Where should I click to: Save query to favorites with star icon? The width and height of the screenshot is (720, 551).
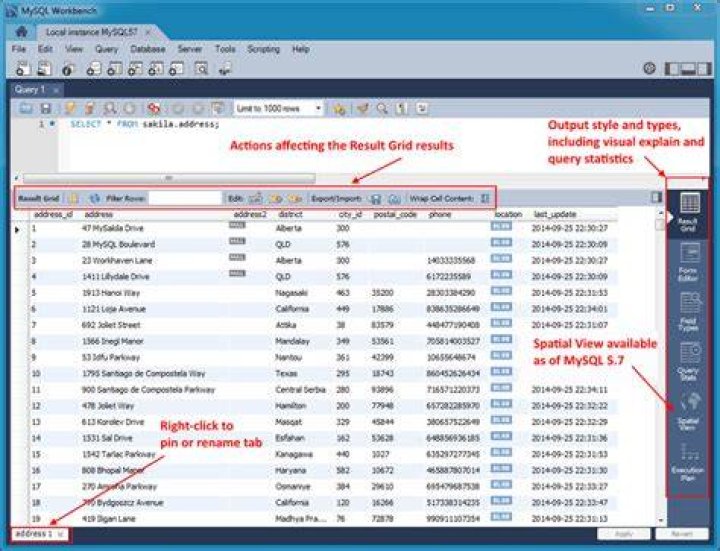[x=339, y=108]
